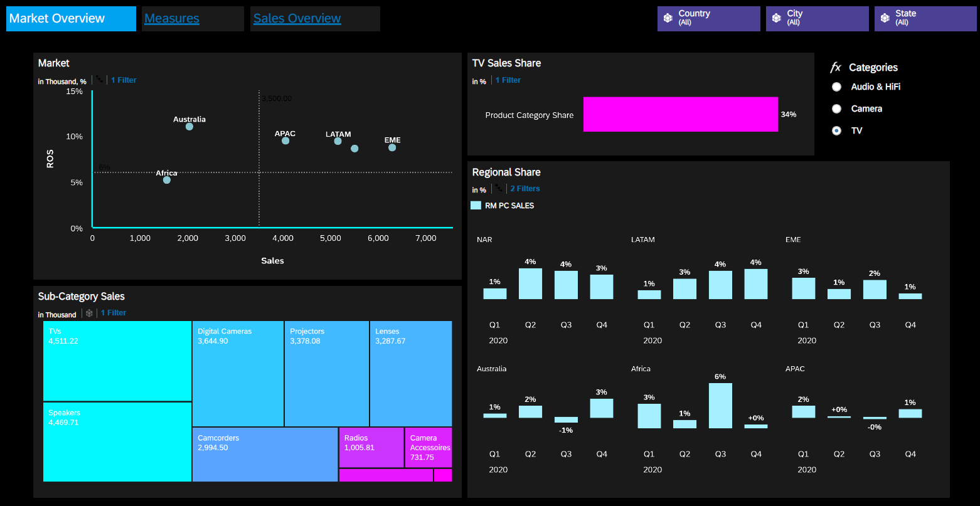The image size is (980, 506).
Task: Switch to the Measures tab
Action: (171, 18)
